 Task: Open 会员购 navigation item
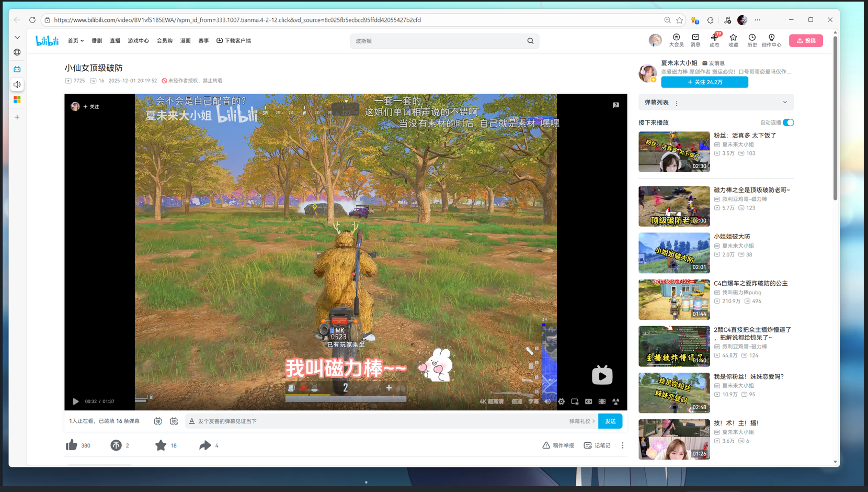[x=165, y=41]
